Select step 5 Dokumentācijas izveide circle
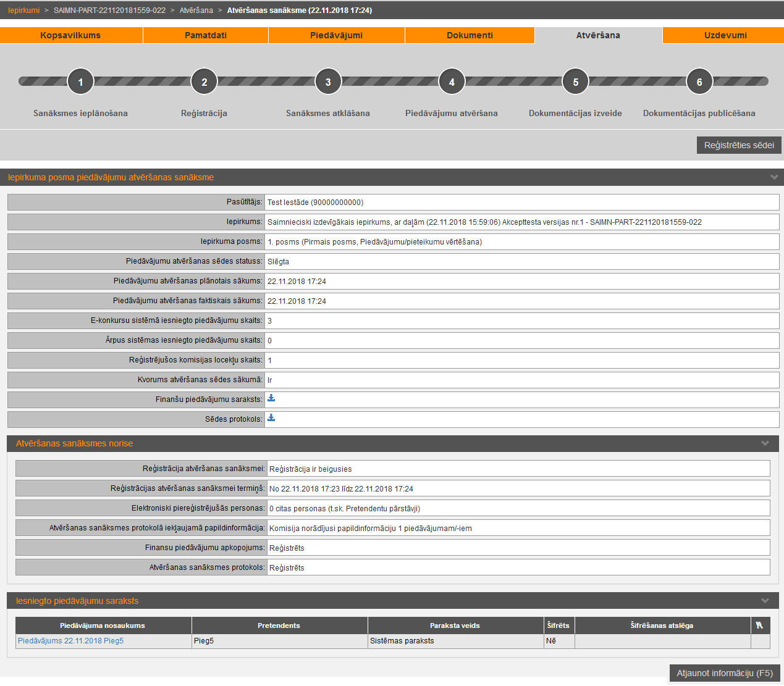 [576, 82]
